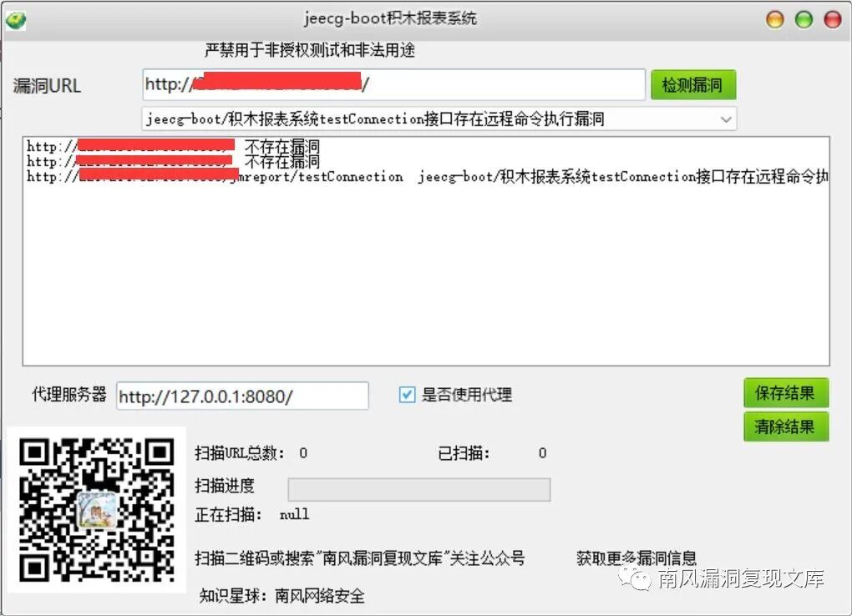Select the second 不存在漏洞 result line

point(173,161)
